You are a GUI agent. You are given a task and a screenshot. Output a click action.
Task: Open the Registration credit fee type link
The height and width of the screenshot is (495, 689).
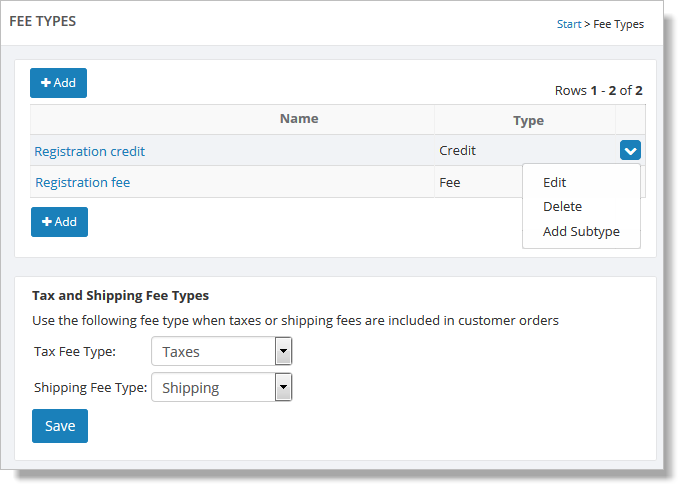click(x=90, y=152)
